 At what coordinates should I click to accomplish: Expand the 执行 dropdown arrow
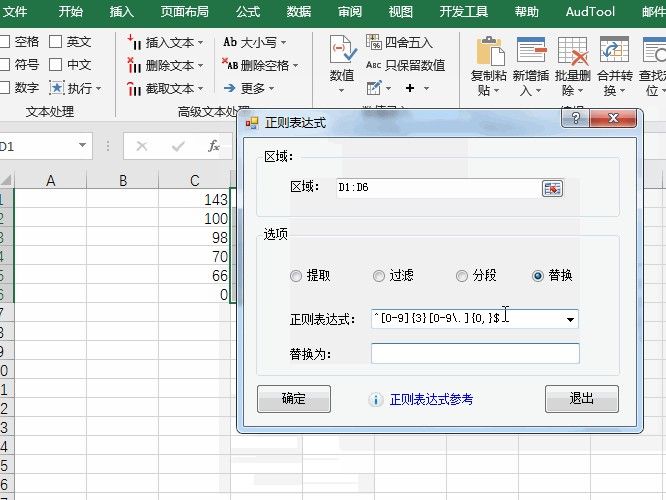tap(99, 88)
